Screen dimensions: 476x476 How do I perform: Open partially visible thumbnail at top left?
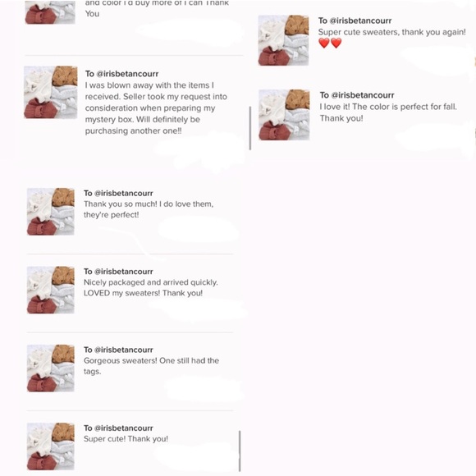50,11
